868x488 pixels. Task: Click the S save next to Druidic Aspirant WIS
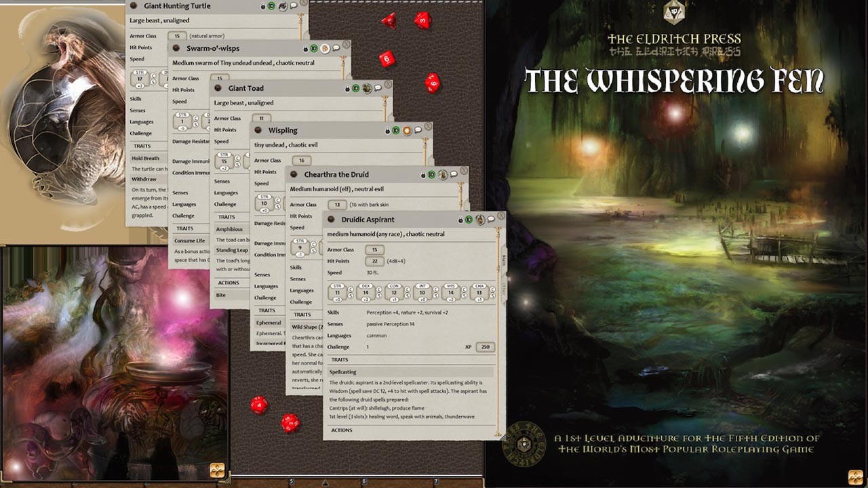click(465, 296)
